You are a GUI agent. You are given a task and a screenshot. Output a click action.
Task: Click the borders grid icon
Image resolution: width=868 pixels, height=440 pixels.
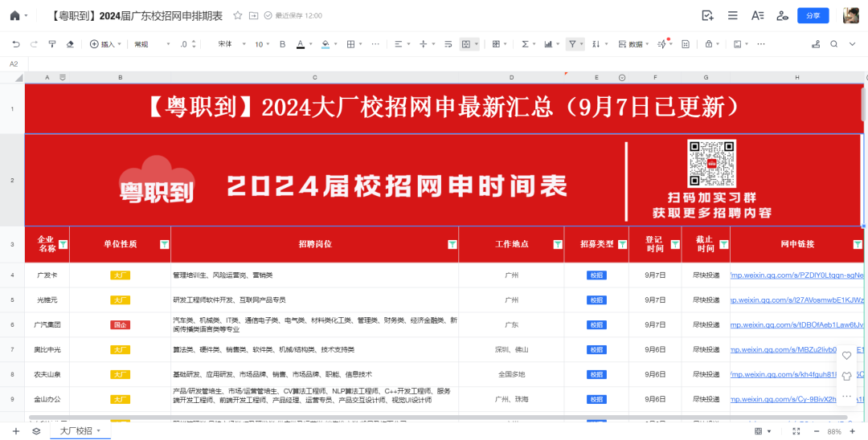(350, 44)
